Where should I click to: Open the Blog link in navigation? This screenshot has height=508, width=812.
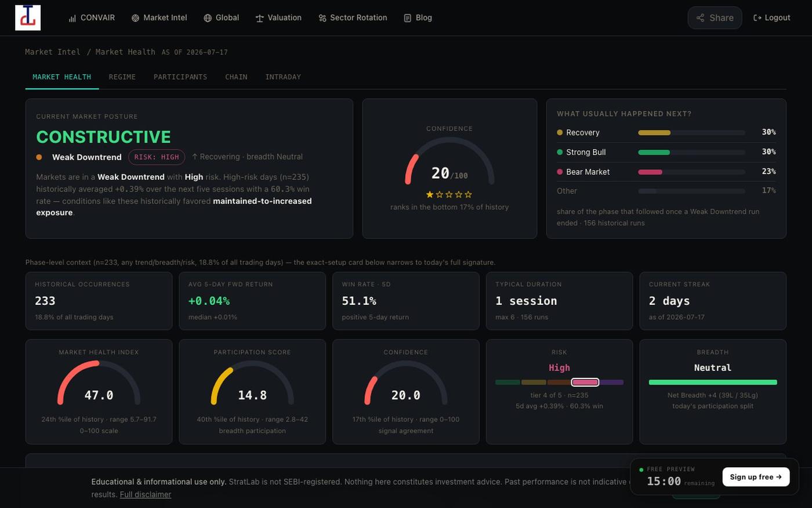coord(418,18)
